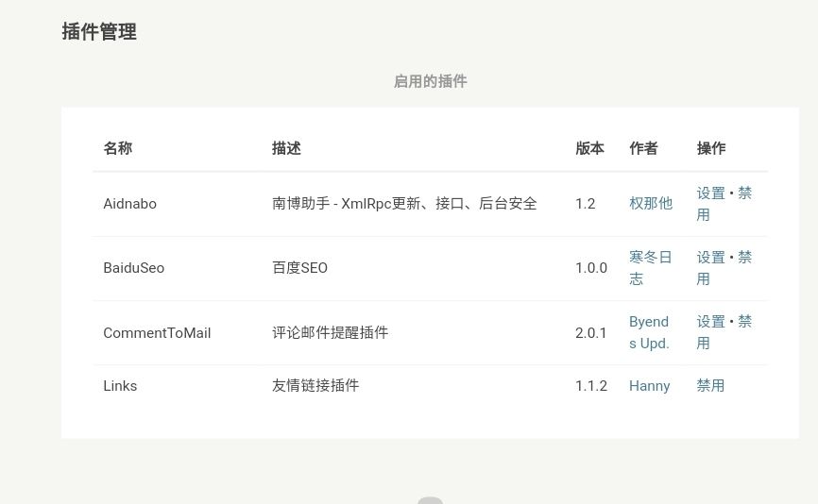Click the 友情链接插件 description text
This screenshot has width=818, height=504.
tap(315, 385)
